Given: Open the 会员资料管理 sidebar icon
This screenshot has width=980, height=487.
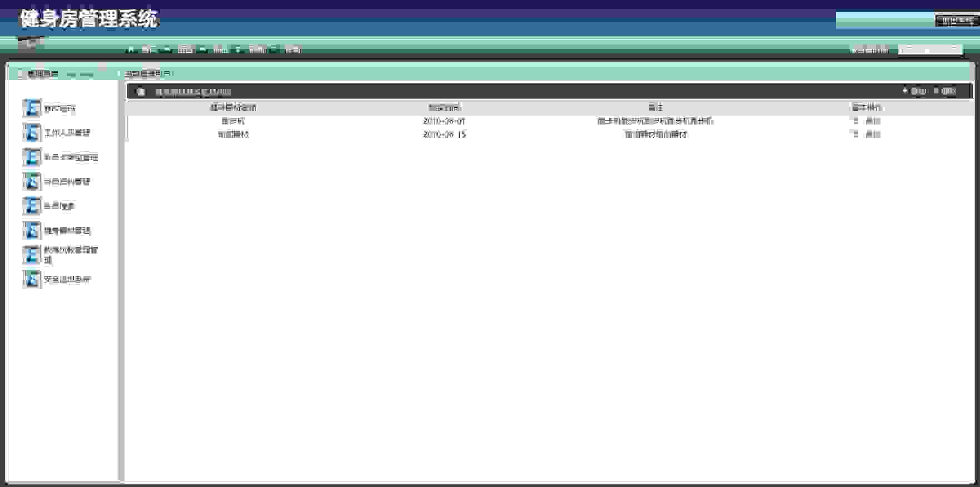Looking at the screenshot, I should [x=32, y=182].
